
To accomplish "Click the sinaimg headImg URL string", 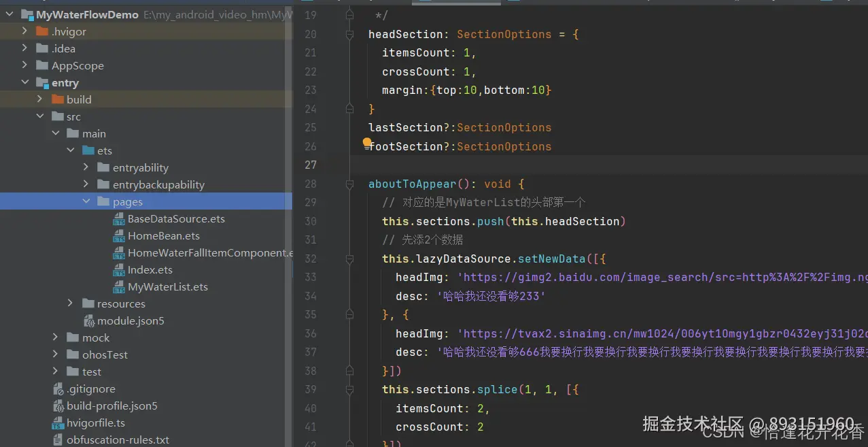I will pyautogui.click(x=662, y=333).
